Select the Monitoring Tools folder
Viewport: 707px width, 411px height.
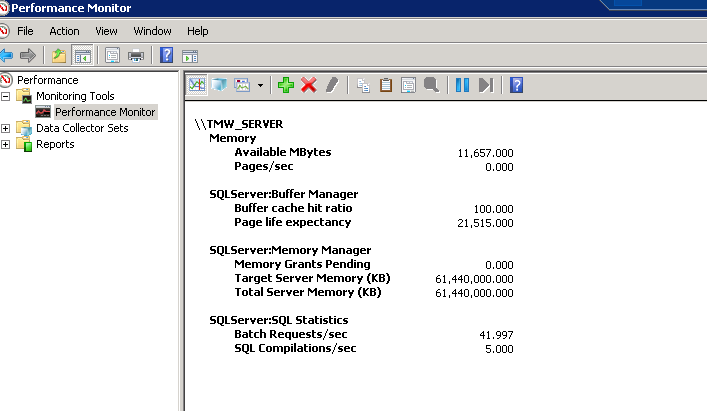click(75, 96)
